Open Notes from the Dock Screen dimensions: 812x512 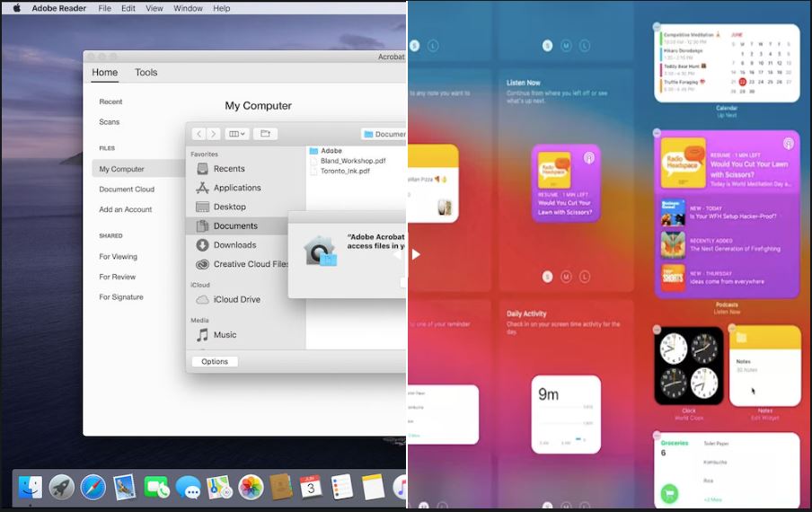[374, 487]
